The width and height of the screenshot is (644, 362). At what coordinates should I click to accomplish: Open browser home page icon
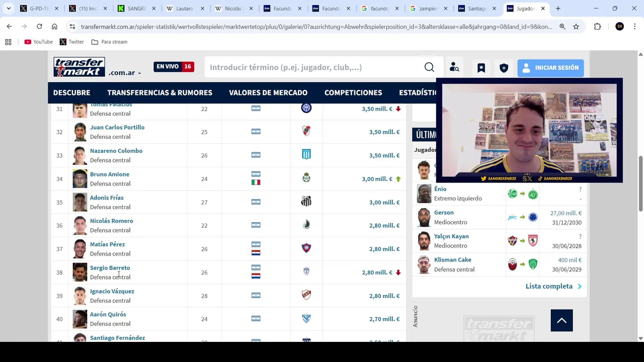(54, 26)
